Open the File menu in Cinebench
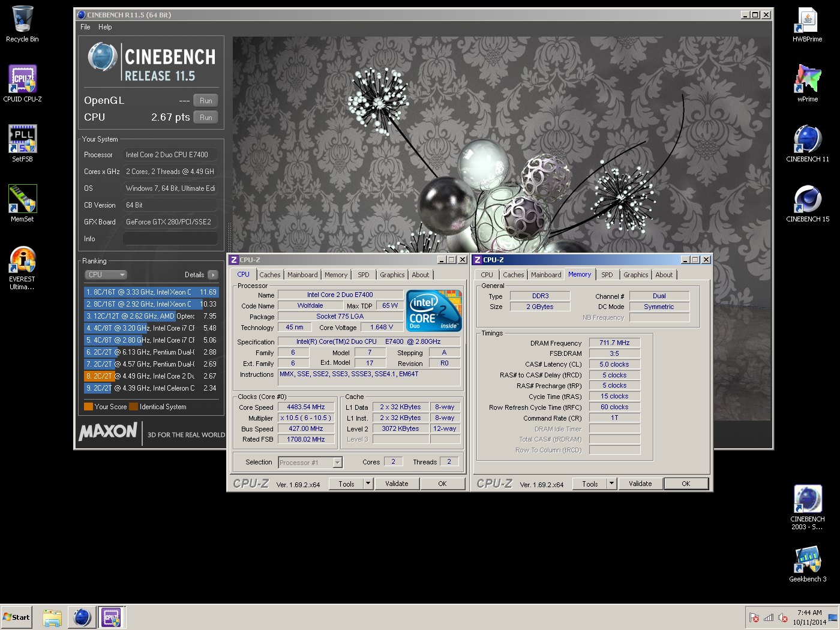Viewport: 840px width, 630px height. point(85,27)
